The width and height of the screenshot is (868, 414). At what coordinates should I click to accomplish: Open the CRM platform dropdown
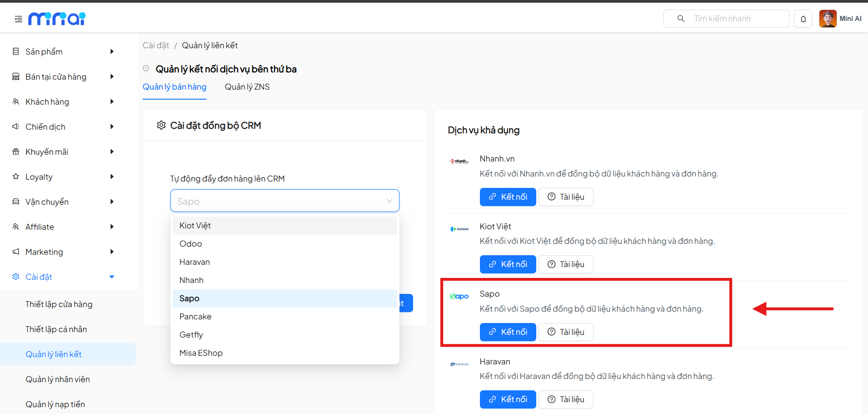pos(284,201)
